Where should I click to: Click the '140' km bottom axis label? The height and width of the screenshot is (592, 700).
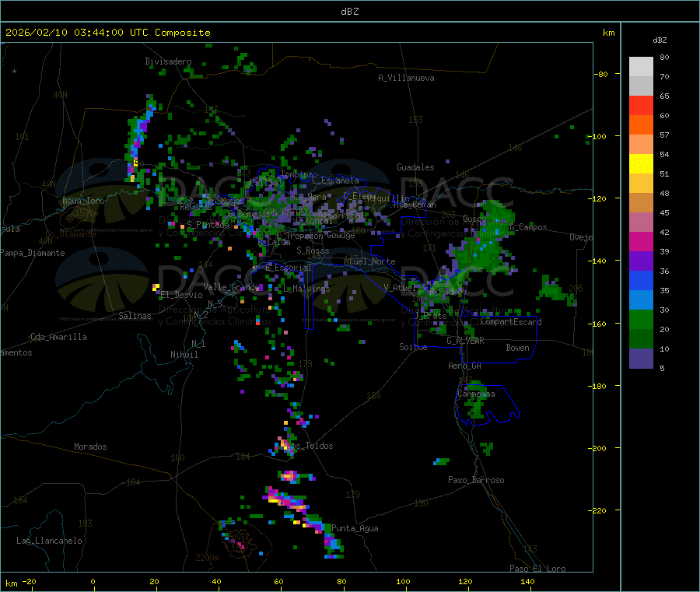coord(527,581)
